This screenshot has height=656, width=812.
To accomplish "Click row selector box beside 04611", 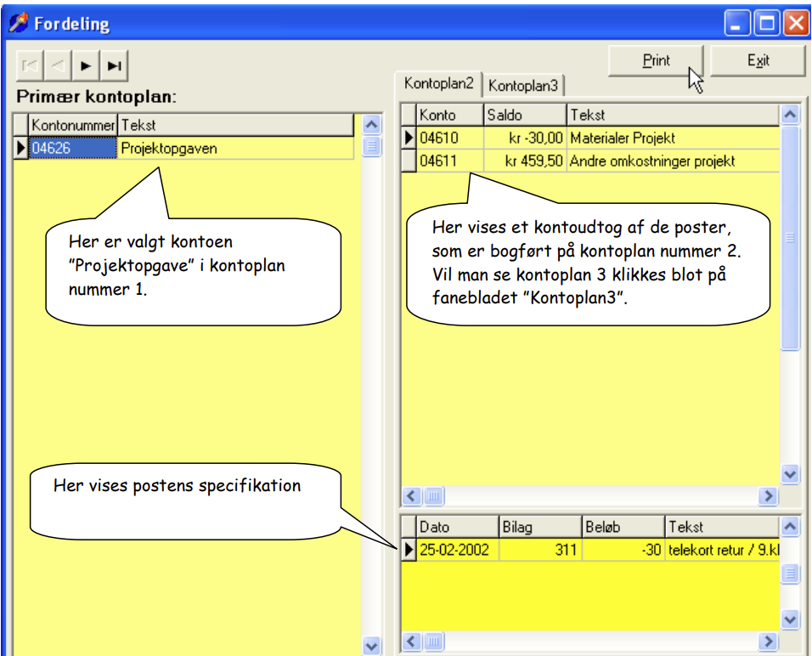I will coord(409,161).
